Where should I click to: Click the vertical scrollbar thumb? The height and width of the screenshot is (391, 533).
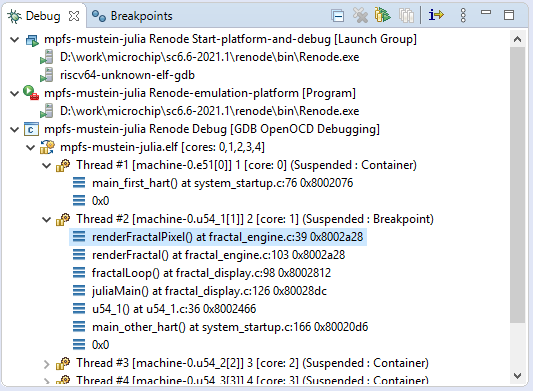click(517, 185)
